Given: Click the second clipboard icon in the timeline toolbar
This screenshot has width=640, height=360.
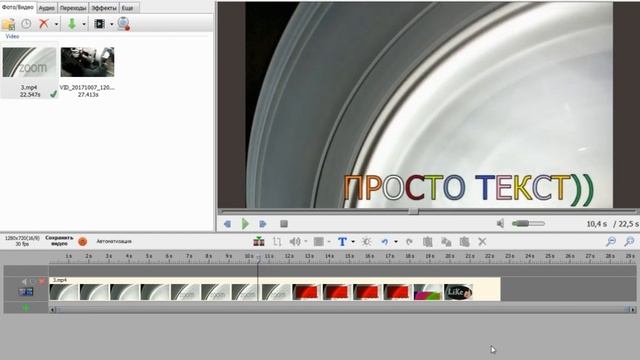Looking at the screenshot, I should coord(446,242).
